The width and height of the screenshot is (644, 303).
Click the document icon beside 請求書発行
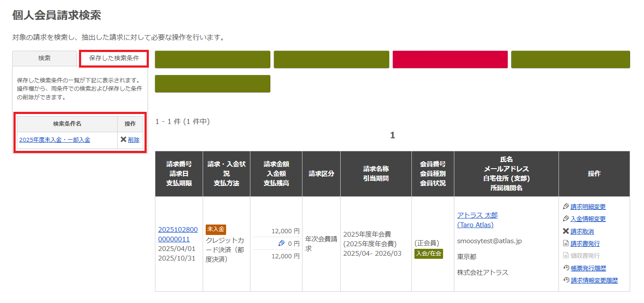[565, 244]
